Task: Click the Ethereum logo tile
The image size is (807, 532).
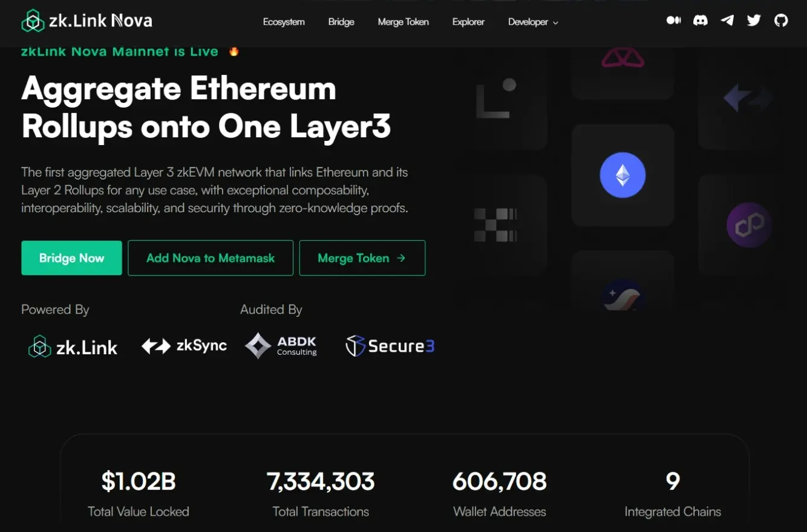Action: pyautogui.click(x=622, y=176)
